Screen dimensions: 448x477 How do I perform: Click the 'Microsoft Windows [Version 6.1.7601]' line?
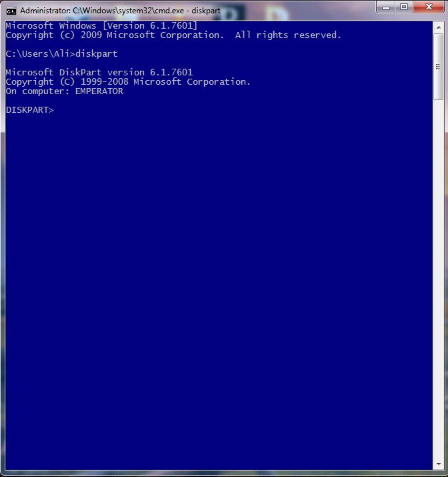pyautogui.click(x=101, y=25)
